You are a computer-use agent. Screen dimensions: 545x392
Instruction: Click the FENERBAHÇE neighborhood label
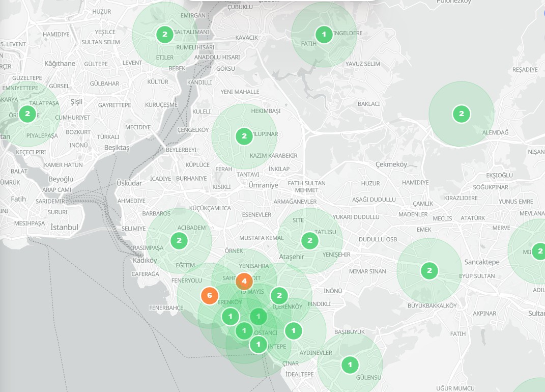[166, 308]
